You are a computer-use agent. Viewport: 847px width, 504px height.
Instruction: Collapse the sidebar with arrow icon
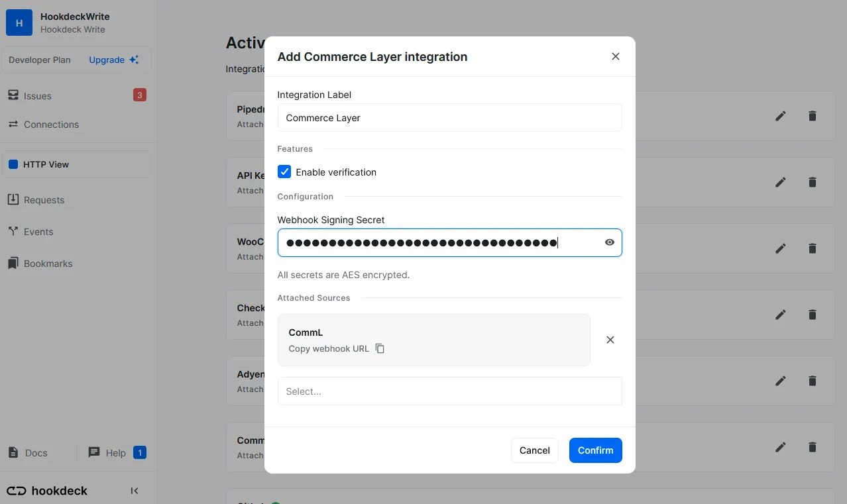click(135, 491)
